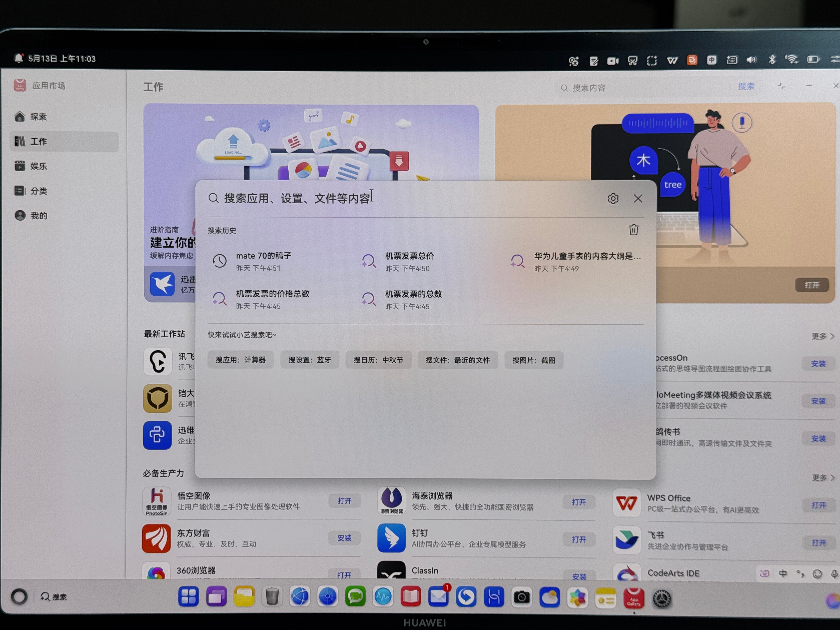Open battery status icon
This screenshot has height=630, width=840.
tap(813, 59)
